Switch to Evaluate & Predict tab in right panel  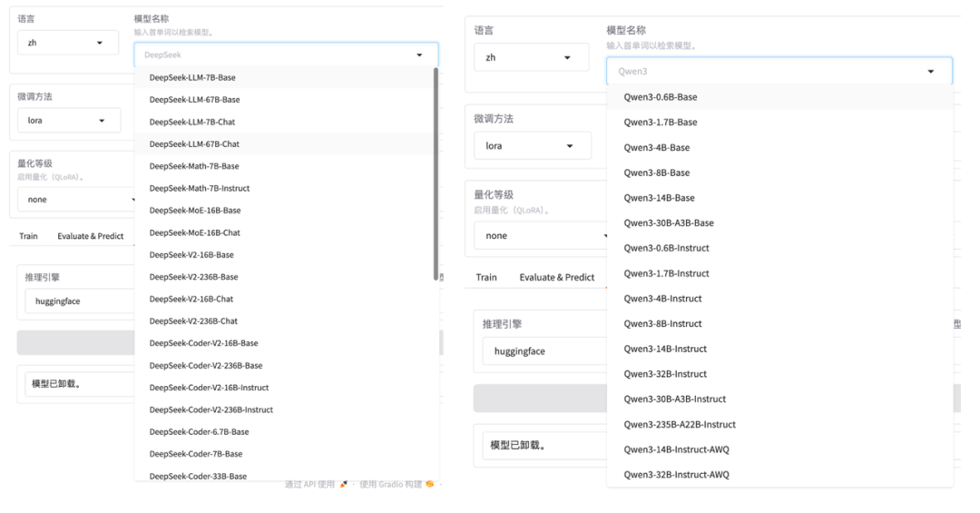coord(557,277)
